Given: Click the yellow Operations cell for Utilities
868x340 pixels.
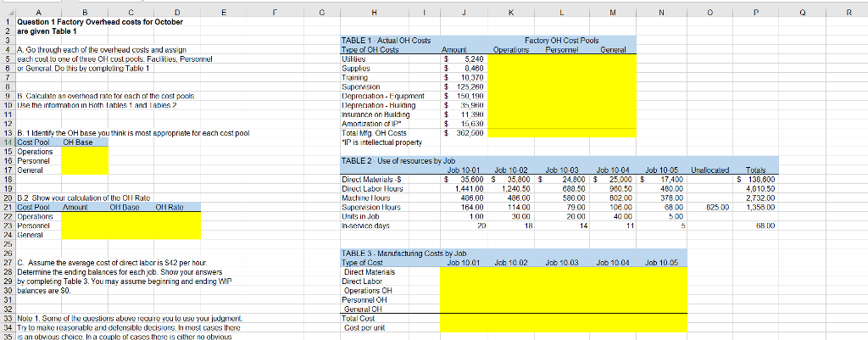Looking at the screenshot, I should point(513,59).
